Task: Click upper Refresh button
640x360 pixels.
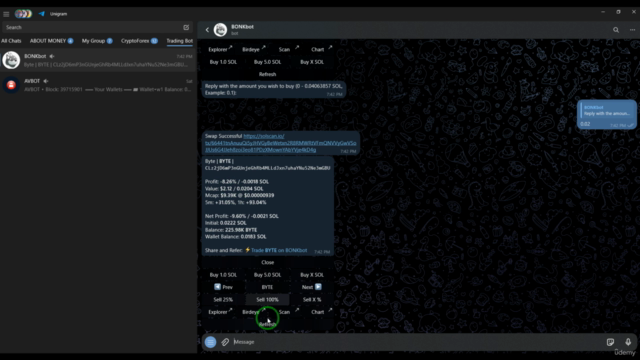Action: [267, 74]
